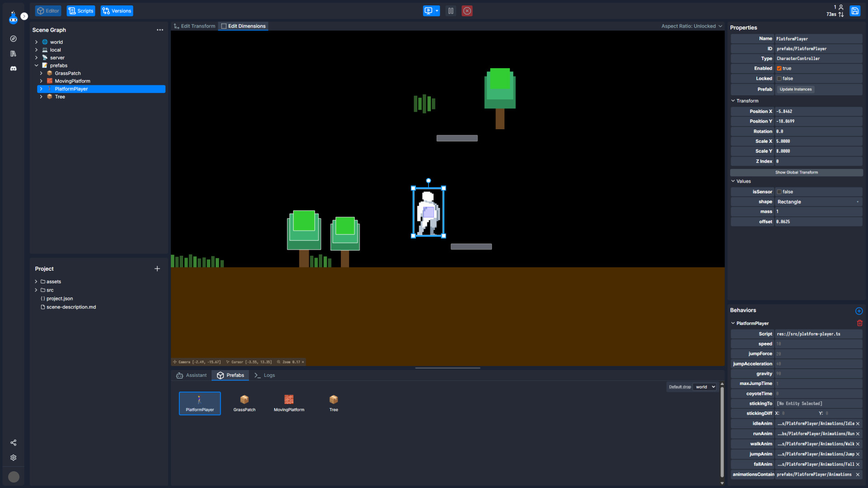Open the Aspect Ratio: Unlocked dropdown
868x488 pixels.
tap(692, 26)
